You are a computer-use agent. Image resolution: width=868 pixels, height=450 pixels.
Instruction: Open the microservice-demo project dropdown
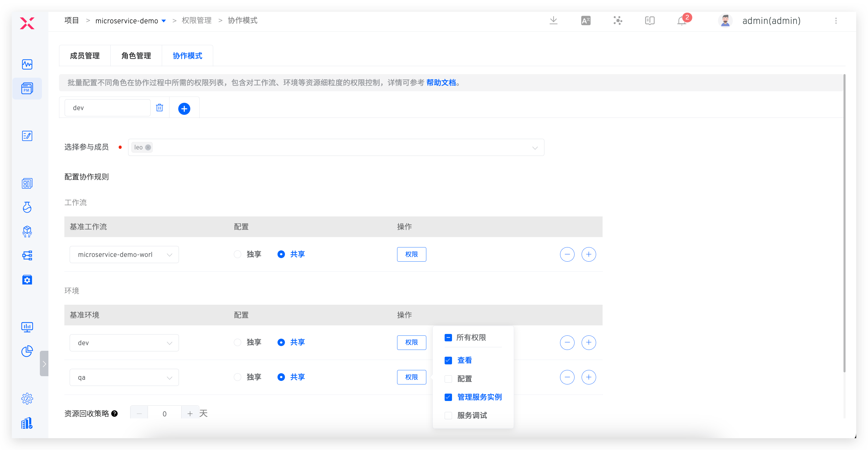pyautogui.click(x=130, y=21)
